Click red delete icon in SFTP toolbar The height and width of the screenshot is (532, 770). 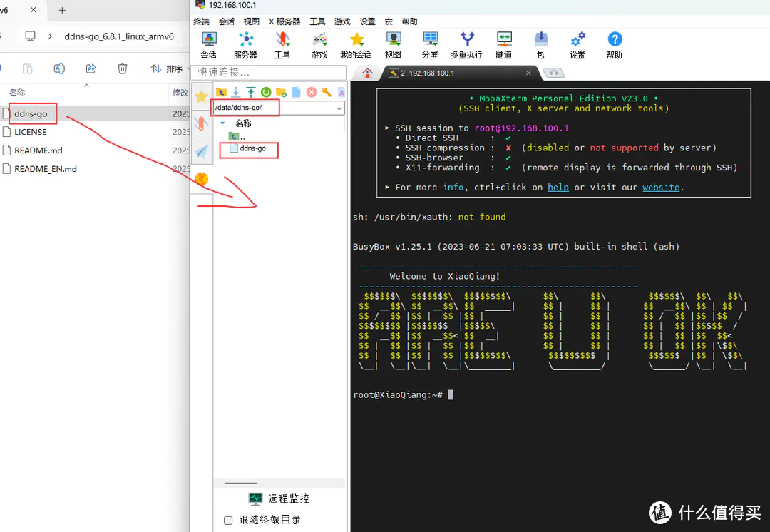(312, 92)
